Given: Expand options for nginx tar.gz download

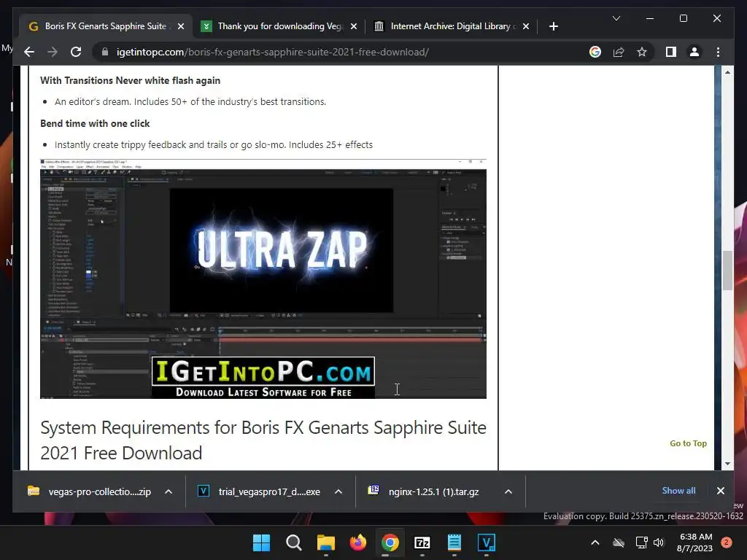Looking at the screenshot, I should (x=508, y=491).
